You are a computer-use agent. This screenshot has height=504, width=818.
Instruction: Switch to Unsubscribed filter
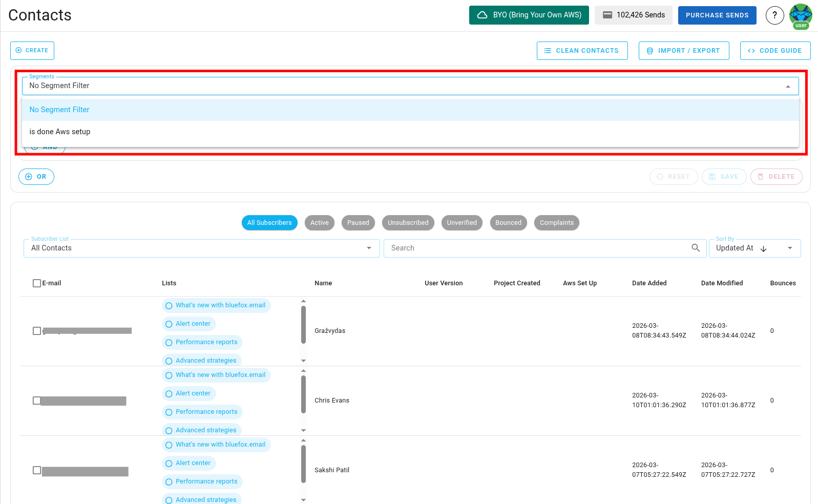(x=408, y=223)
